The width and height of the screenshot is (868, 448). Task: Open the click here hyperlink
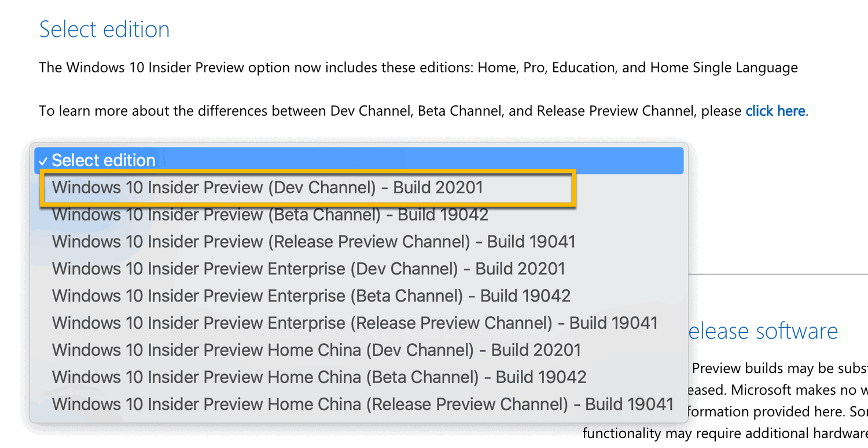pos(775,111)
